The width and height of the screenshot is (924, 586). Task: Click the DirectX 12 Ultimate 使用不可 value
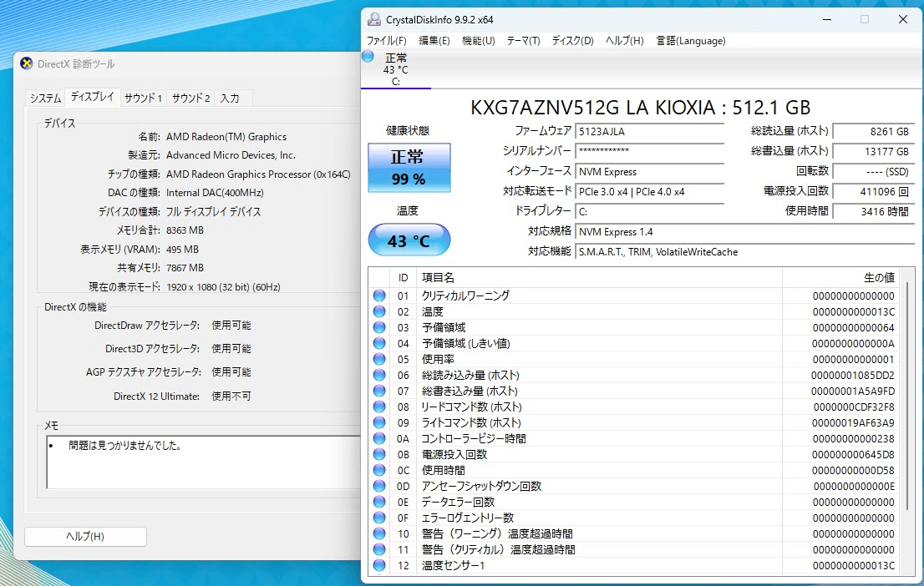click(x=231, y=397)
